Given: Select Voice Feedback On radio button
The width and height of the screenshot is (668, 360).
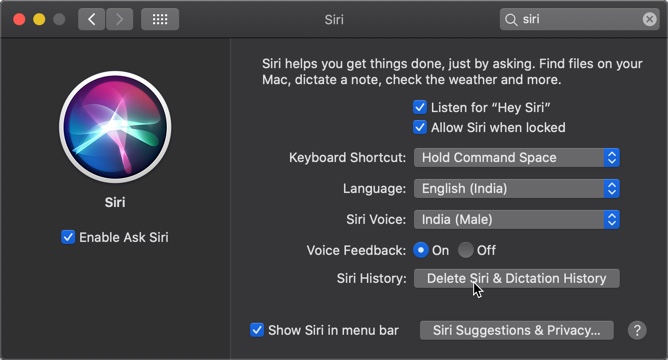Looking at the screenshot, I should [420, 250].
